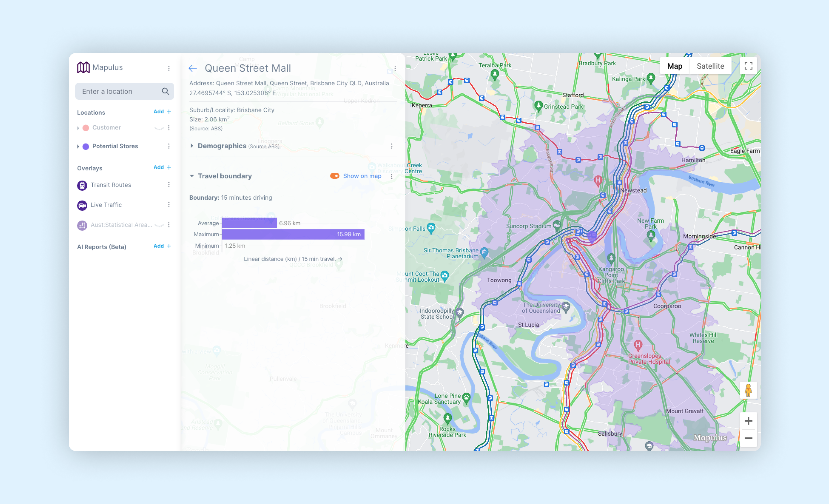Click the Mapulus logo icon
Viewport: 829px width, 504px height.
(x=83, y=68)
